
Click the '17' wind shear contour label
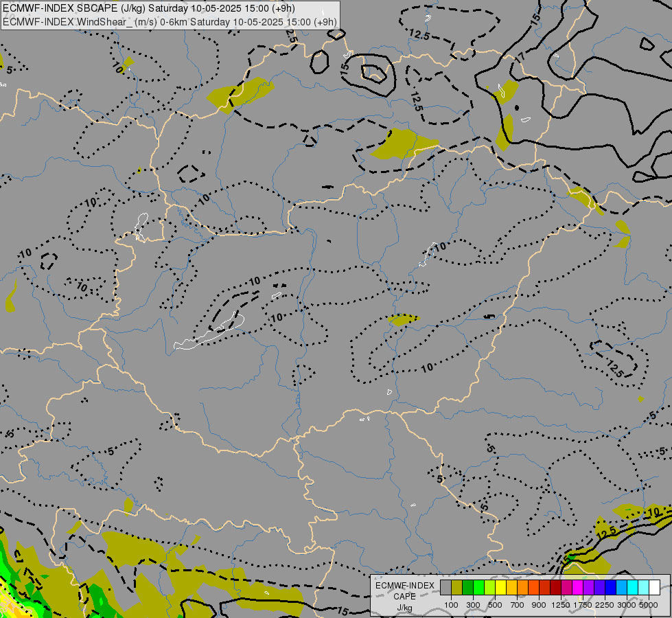click(520, 56)
